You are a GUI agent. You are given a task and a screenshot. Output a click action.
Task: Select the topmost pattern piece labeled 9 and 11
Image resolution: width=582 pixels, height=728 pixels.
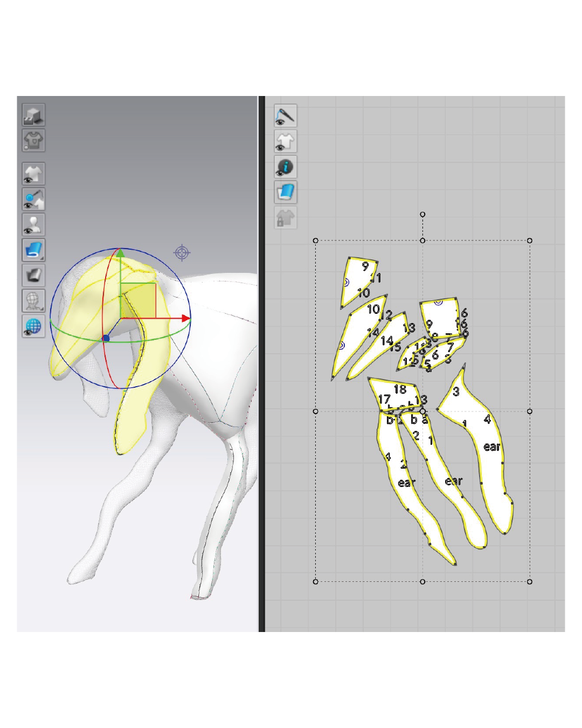coord(357,280)
